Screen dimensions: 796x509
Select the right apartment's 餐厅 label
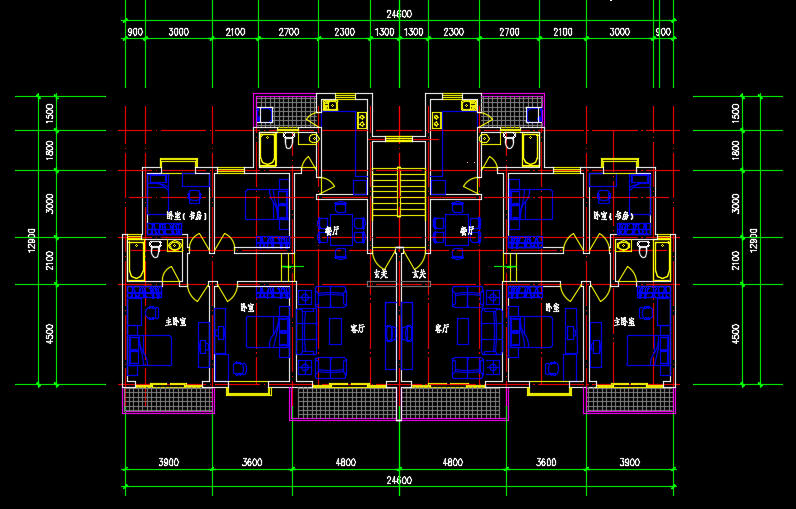[467, 231]
